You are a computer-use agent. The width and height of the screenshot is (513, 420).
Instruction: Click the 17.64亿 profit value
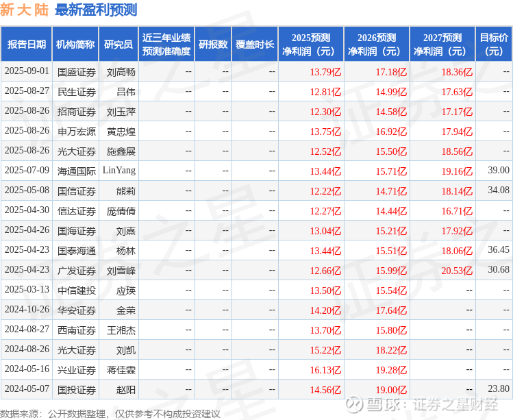(391, 310)
